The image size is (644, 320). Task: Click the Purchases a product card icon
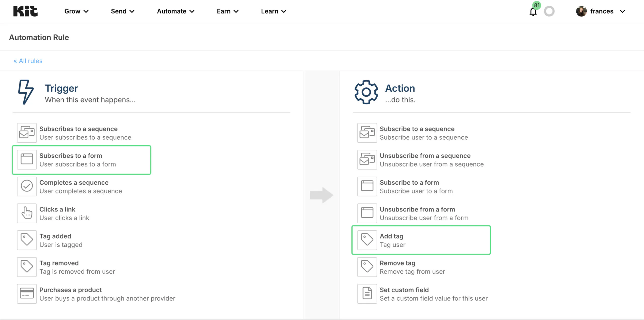[27, 294]
